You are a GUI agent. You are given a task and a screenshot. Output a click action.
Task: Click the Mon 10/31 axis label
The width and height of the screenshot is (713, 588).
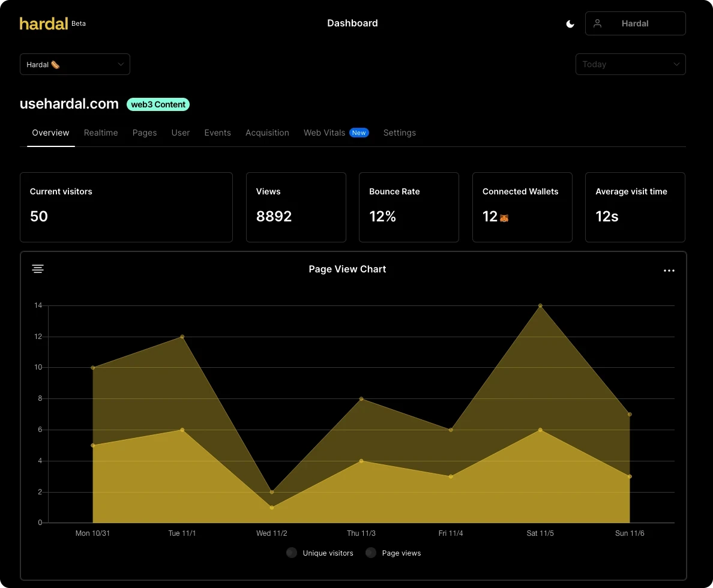click(92, 533)
